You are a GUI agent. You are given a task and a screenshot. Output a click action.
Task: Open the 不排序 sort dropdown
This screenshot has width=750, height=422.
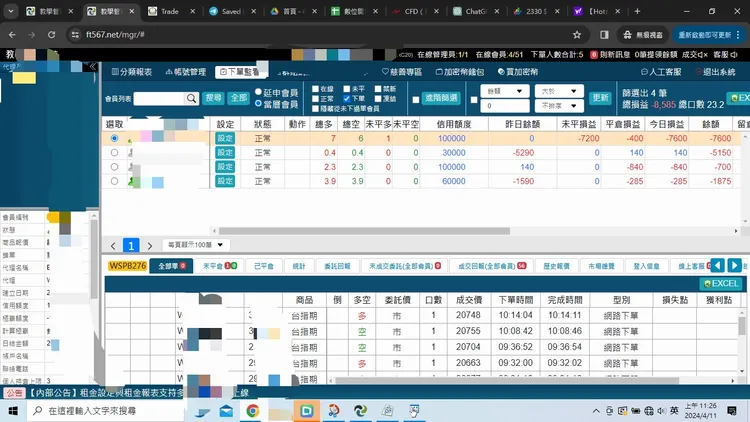(559, 106)
